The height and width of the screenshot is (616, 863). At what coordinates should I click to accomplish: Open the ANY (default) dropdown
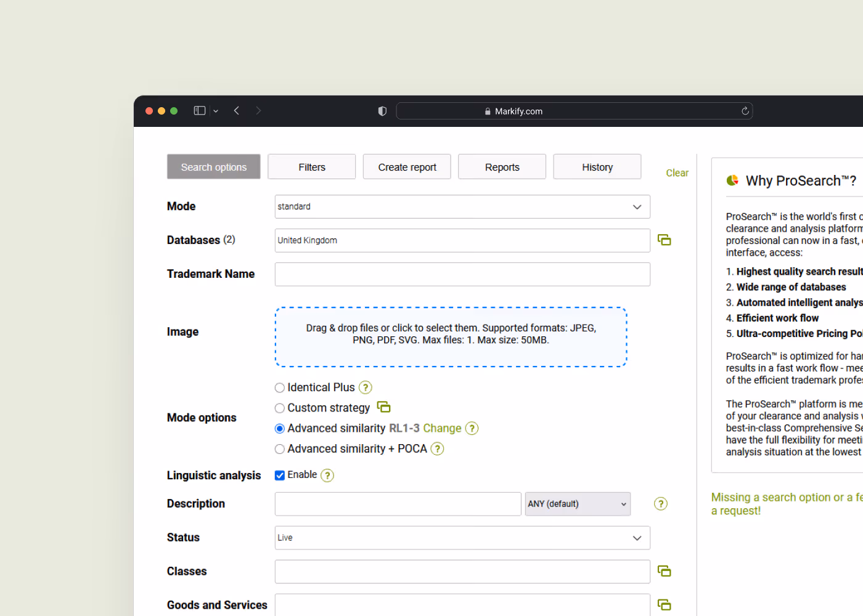pyautogui.click(x=578, y=504)
